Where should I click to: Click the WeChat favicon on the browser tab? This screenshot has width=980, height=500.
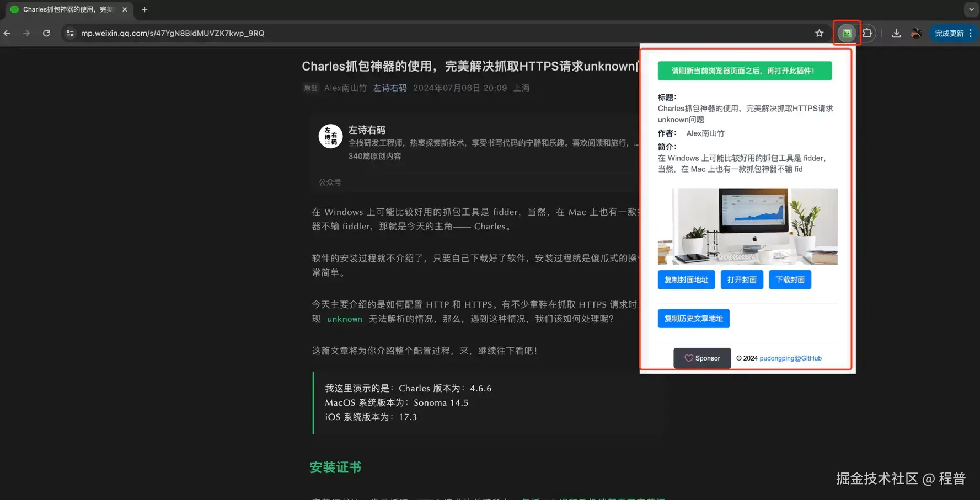click(14, 9)
